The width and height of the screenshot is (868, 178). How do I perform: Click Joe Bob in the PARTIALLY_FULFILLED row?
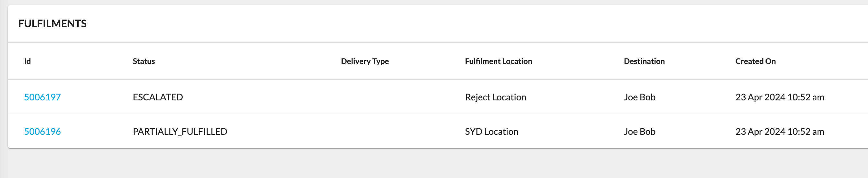pyautogui.click(x=639, y=132)
